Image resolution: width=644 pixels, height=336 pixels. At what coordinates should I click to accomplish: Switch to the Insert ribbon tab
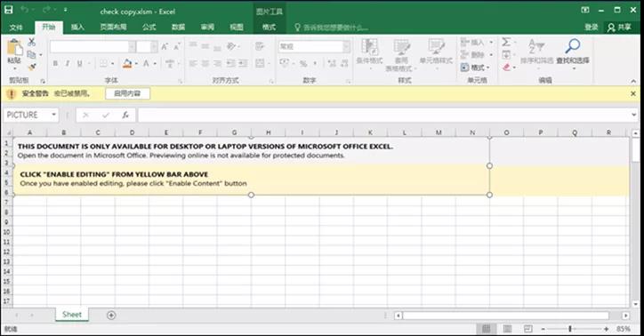pyautogui.click(x=77, y=27)
